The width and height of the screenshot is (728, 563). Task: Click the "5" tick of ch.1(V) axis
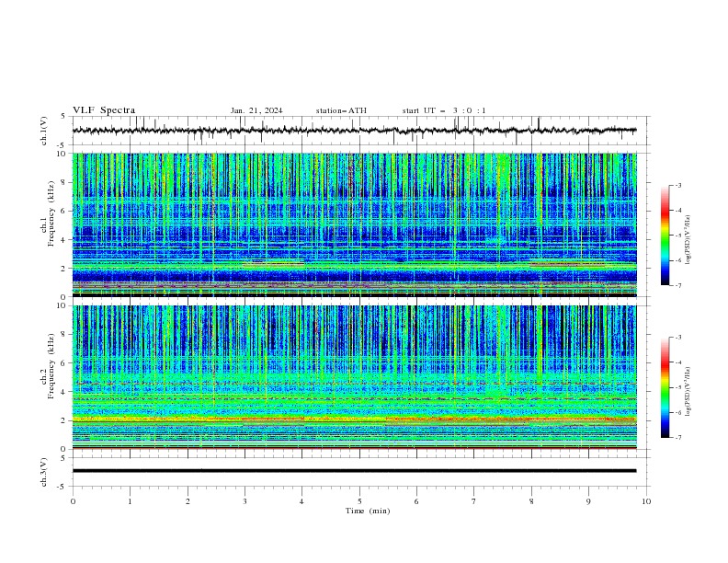[x=63, y=117]
